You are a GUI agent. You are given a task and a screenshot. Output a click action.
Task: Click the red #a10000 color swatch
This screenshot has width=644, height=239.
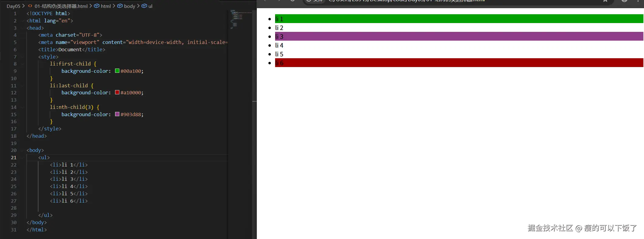117,93
